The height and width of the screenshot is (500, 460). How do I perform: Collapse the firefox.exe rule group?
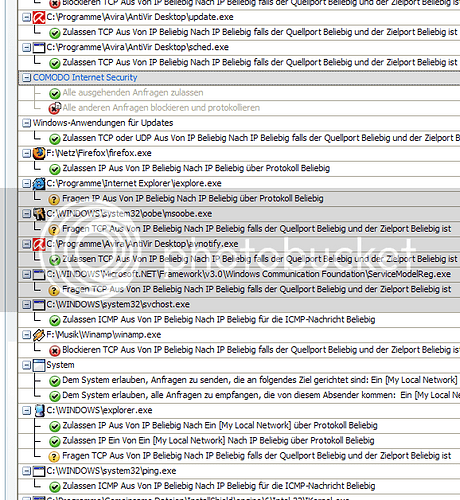26,153
